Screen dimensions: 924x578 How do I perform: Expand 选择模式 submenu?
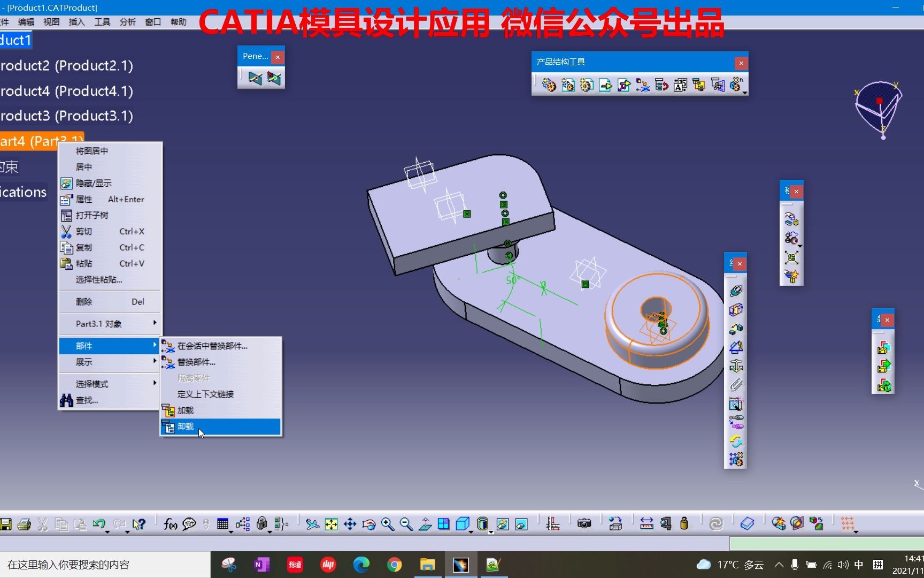pyautogui.click(x=155, y=383)
